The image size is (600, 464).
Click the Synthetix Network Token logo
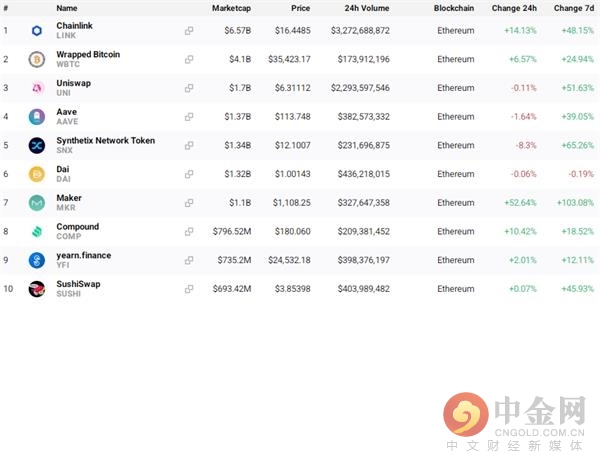point(37,145)
